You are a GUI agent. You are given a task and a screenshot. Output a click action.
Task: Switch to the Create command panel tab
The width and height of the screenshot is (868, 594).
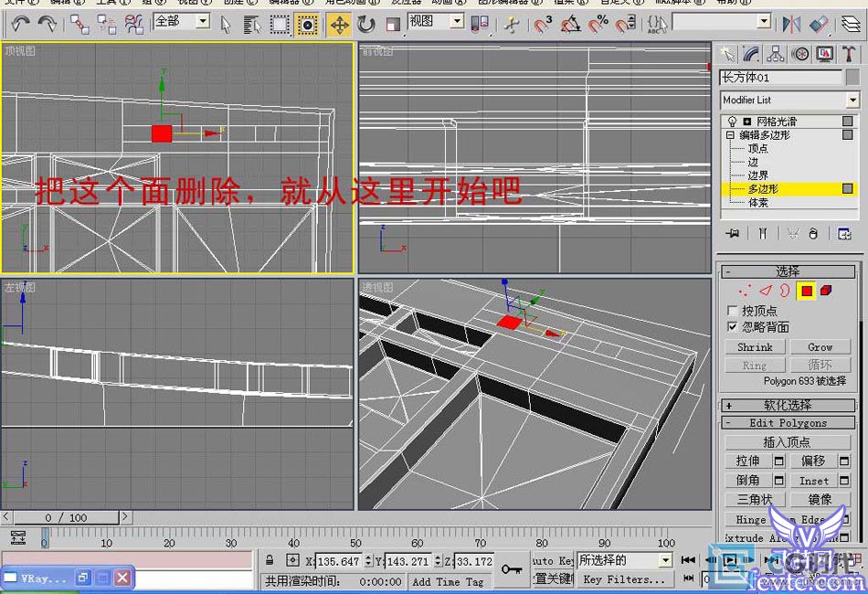[x=727, y=54]
